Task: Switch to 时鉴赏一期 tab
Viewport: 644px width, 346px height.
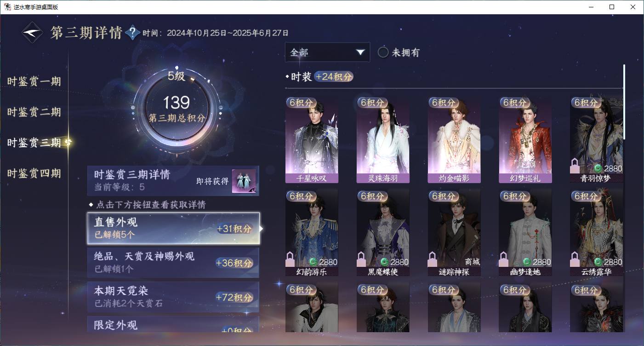Action: point(34,82)
